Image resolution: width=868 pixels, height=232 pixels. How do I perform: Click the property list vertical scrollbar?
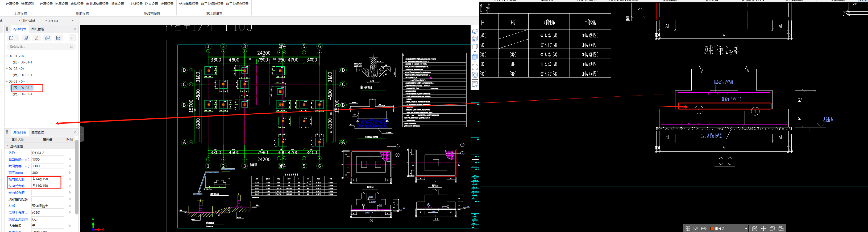(77, 177)
